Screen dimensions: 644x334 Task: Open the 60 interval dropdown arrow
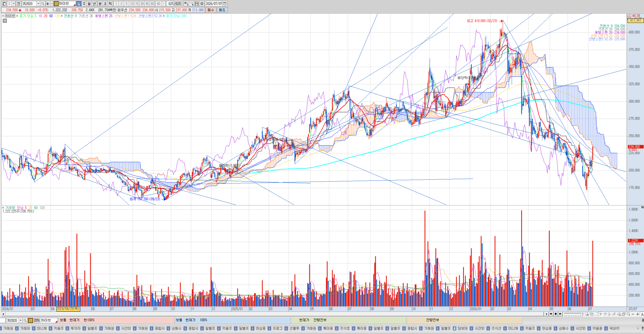coord(164,4)
